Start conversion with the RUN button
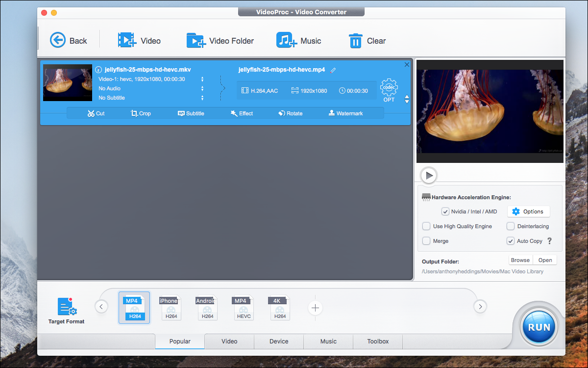Screen dimensions: 588x368 click(x=538, y=326)
